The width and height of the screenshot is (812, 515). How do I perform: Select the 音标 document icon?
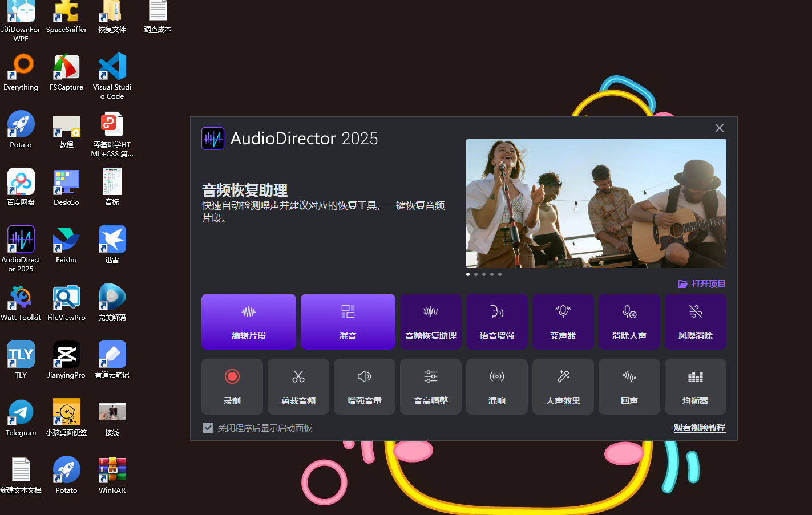(x=112, y=187)
